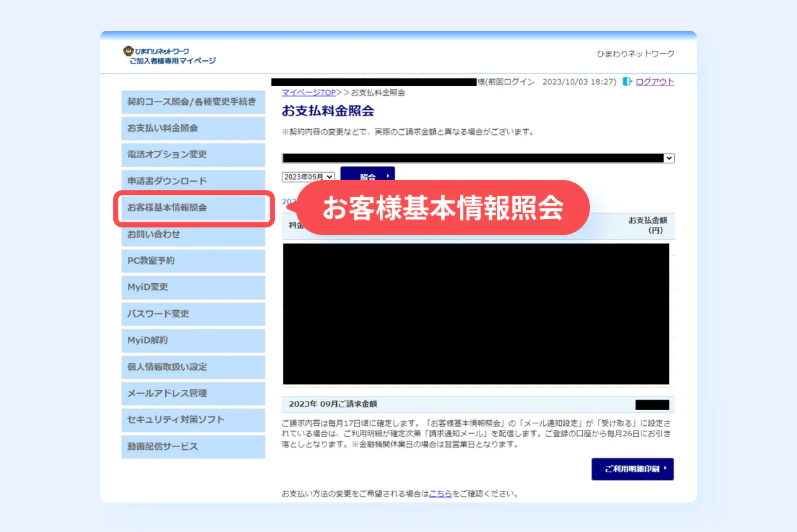Image resolution: width=797 pixels, height=532 pixels.
Task: Open 電話オプション変更 menu item
Action: point(193,155)
